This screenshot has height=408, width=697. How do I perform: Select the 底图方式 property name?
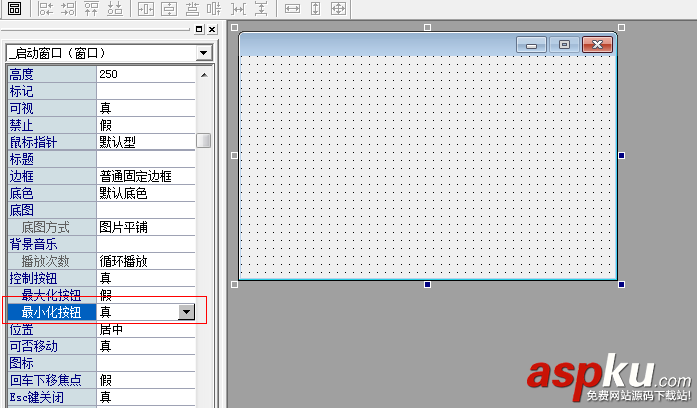click(x=52, y=227)
